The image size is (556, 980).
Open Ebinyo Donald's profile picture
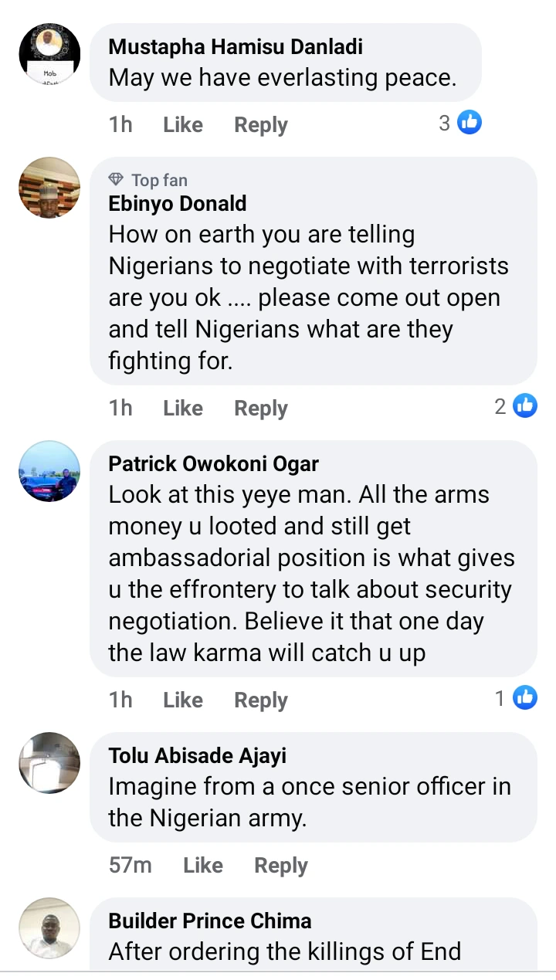point(49,188)
